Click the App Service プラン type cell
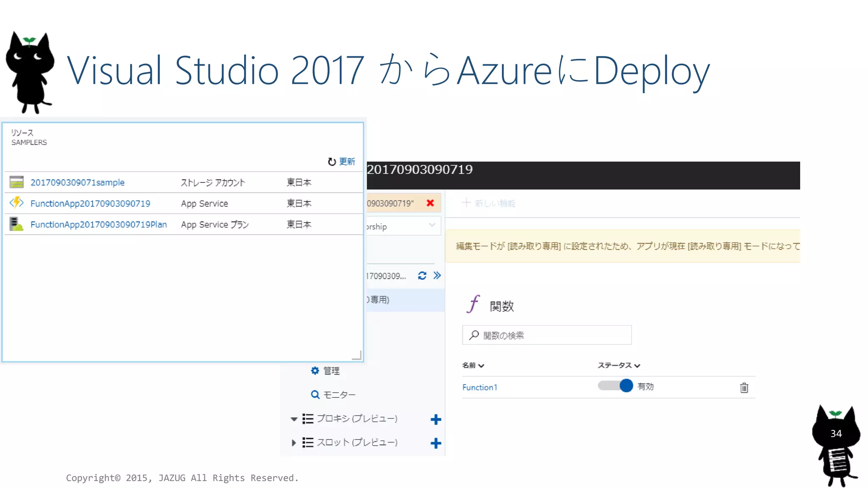This screenshot has width=868, height=488. 215,225
